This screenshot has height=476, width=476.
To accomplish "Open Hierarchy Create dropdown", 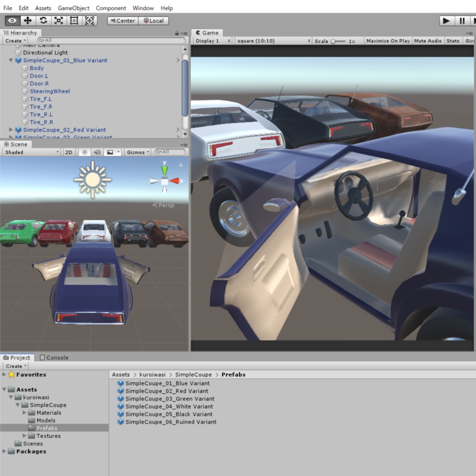I will [x=16, y=41].
